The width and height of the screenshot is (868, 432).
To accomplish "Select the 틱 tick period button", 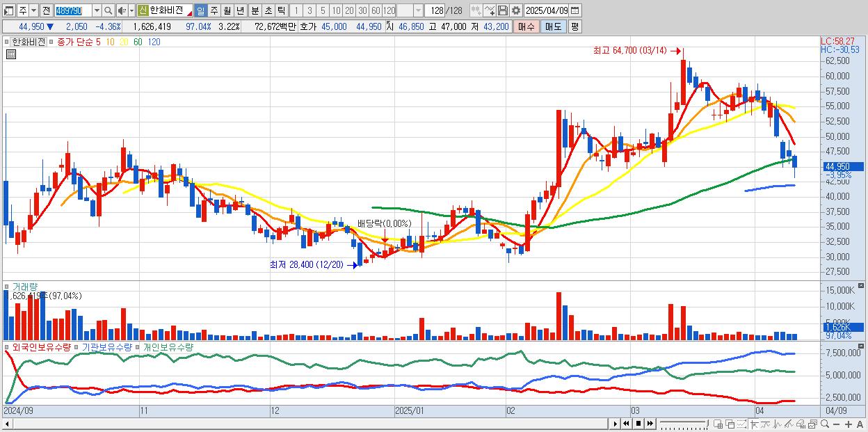I will point(281,10).
